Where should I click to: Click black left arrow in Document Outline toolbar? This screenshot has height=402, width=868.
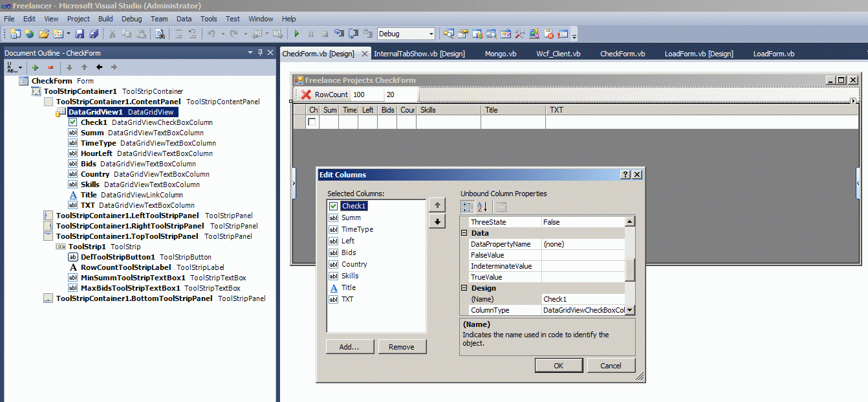pyautogui.click(x=99, y=67)
